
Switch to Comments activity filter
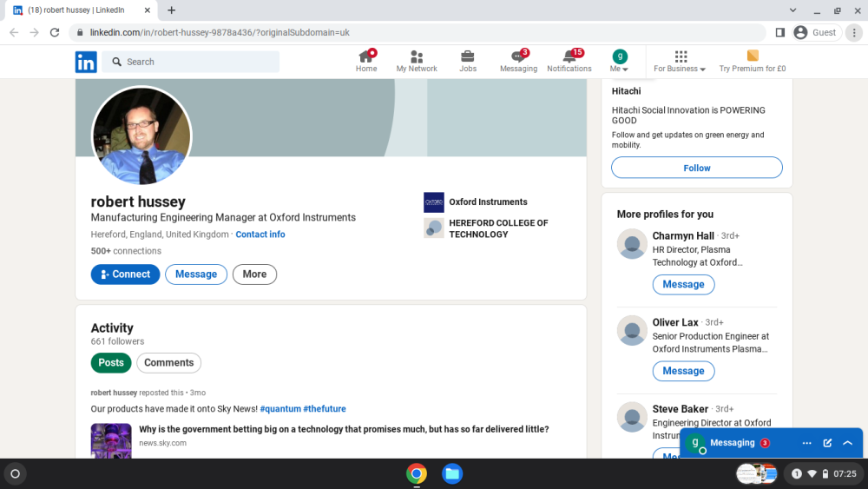pyautogui.click(x=169, y=363)
